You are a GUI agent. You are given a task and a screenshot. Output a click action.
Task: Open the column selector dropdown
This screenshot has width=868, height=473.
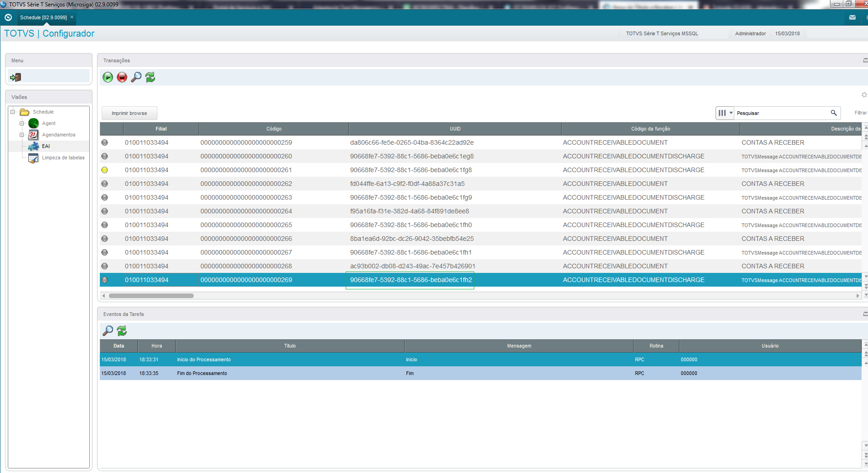tap(725, 113)
